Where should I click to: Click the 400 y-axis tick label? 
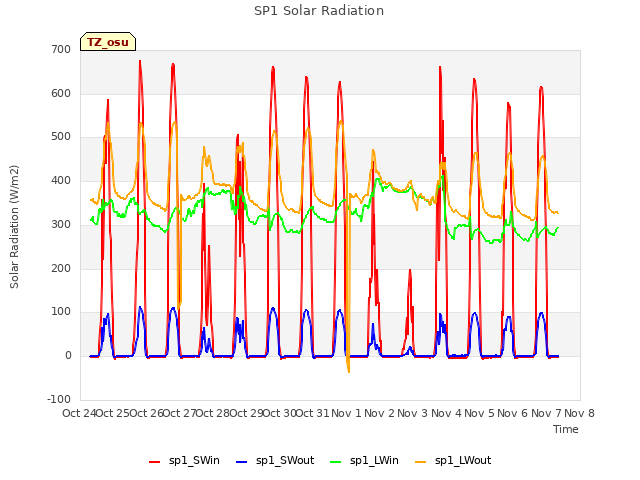61,180
